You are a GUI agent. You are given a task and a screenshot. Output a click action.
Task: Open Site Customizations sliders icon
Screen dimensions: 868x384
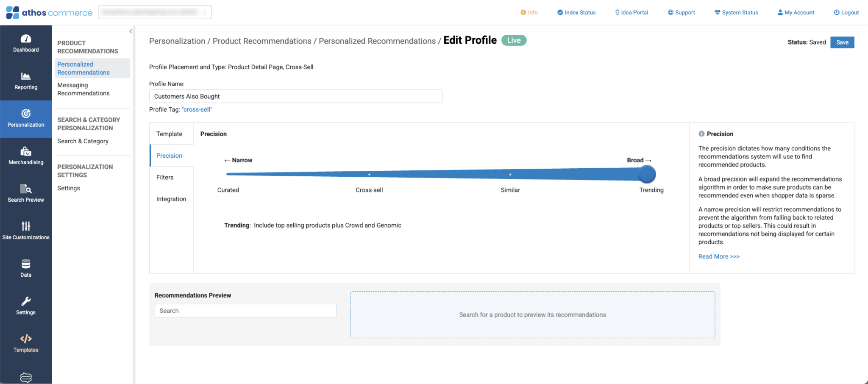(x=26, y=226)
